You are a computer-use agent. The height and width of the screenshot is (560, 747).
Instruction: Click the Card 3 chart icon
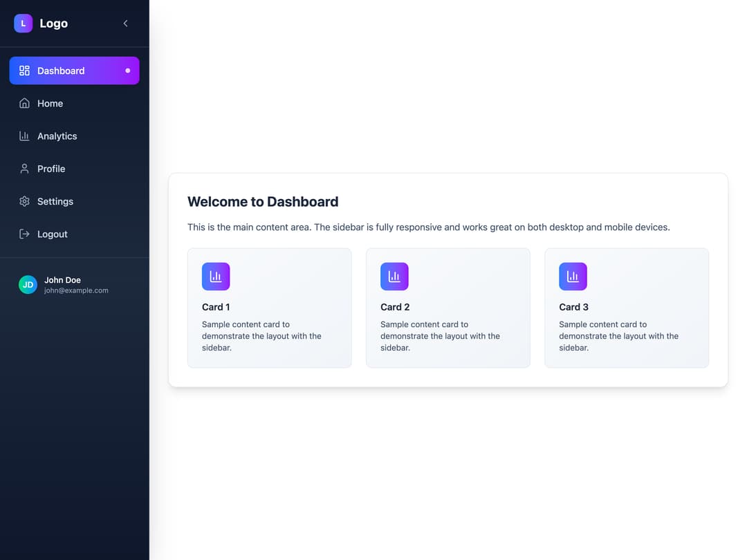pos(573,276)
